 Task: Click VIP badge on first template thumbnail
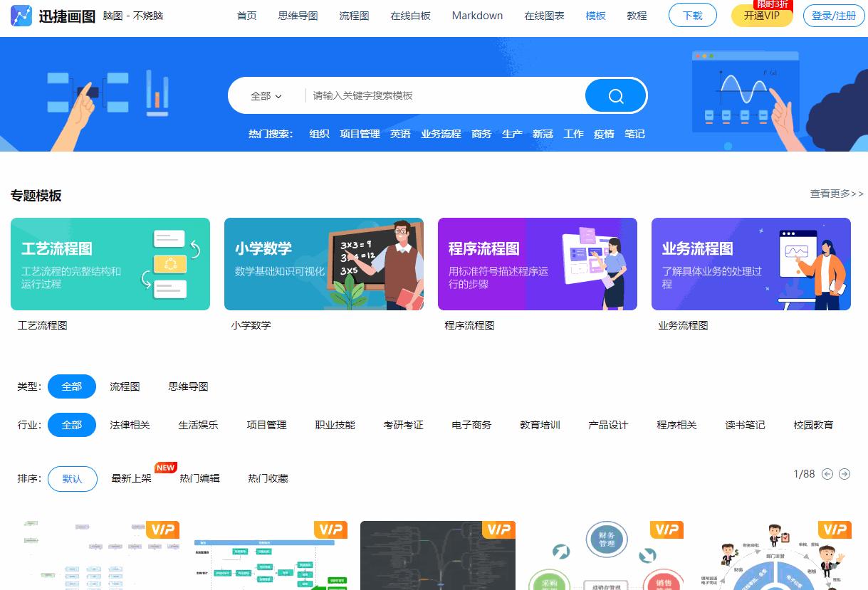click(163, 530)
